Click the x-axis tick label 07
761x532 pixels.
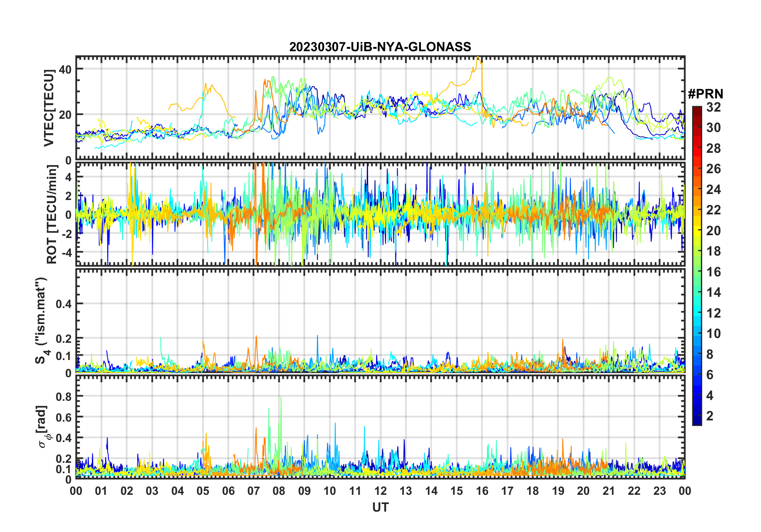(x=254, y=491)
